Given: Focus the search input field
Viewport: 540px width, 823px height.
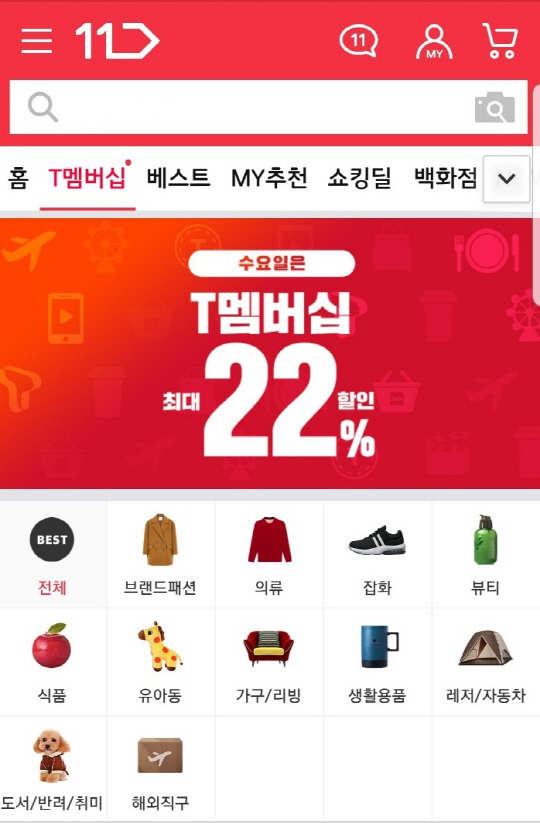Looking at the screenshot, I should click(x=268, y=107).
